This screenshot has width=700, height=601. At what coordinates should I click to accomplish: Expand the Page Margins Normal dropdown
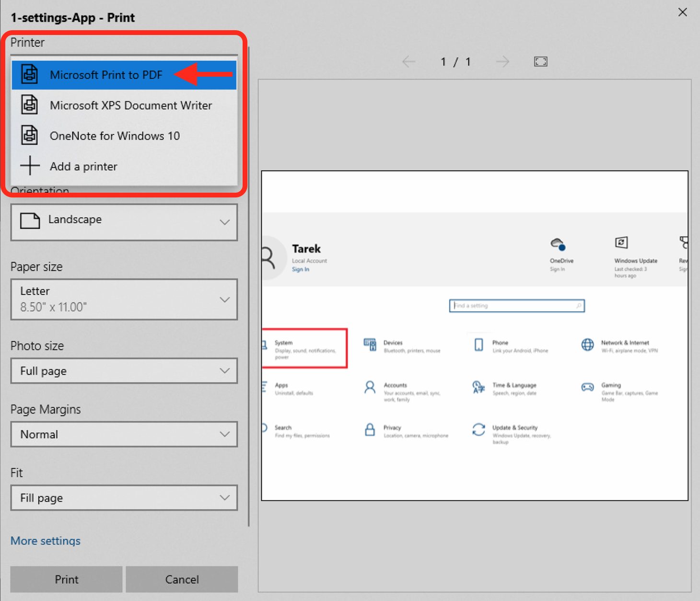[124, 434]
